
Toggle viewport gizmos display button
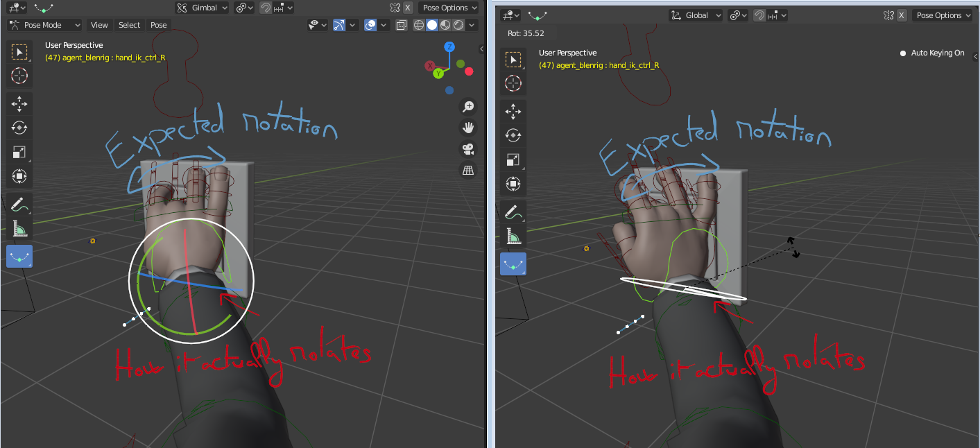pyautogui.click(x=339, y=25)
